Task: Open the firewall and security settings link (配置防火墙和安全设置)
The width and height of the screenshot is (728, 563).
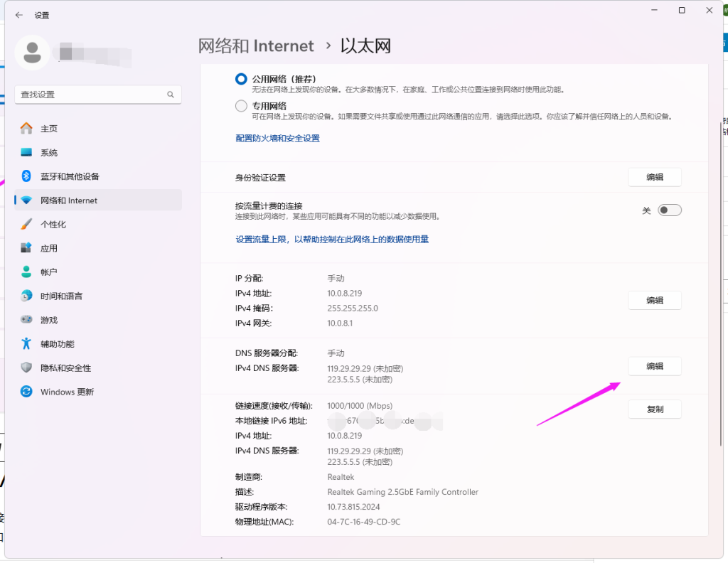Action: [277, 139]
